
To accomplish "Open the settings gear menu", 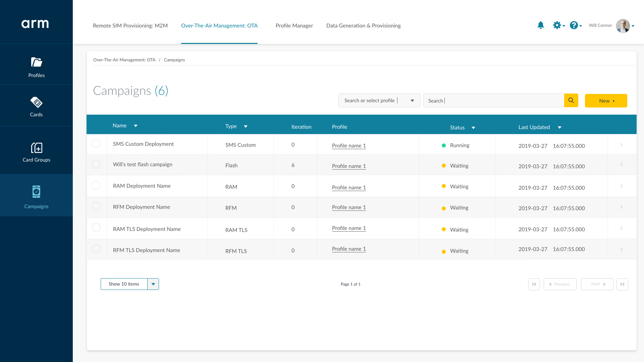I will click(559, 25).
